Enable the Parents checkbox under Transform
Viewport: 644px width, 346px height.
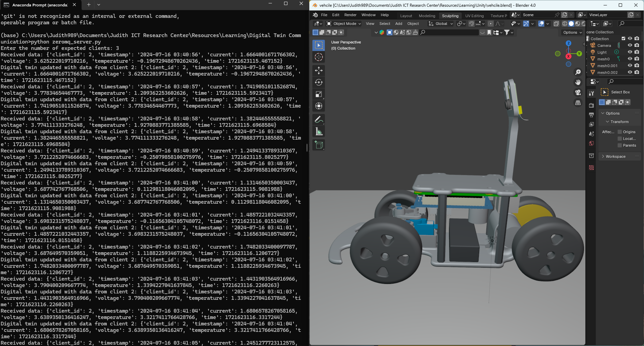[620, 145]
